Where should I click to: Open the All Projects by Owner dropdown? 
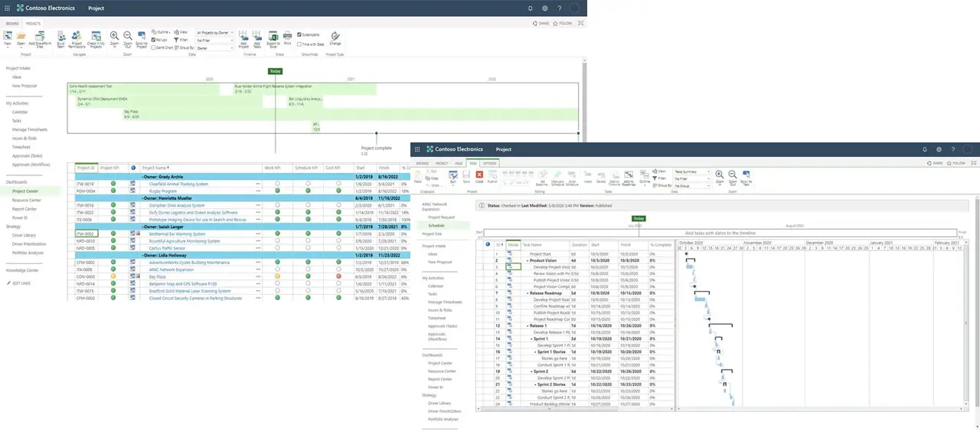(215, 34)
